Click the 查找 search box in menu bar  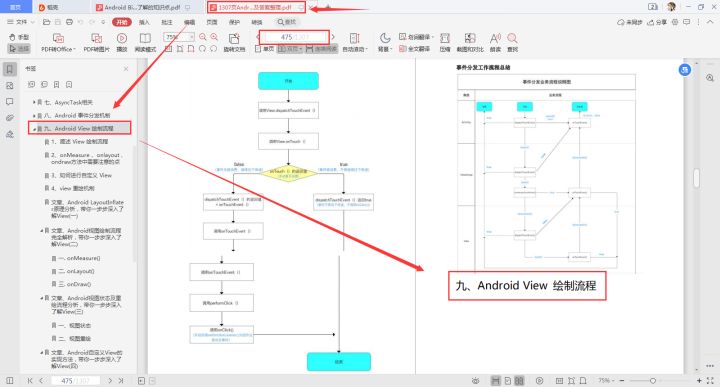point(287,22)
